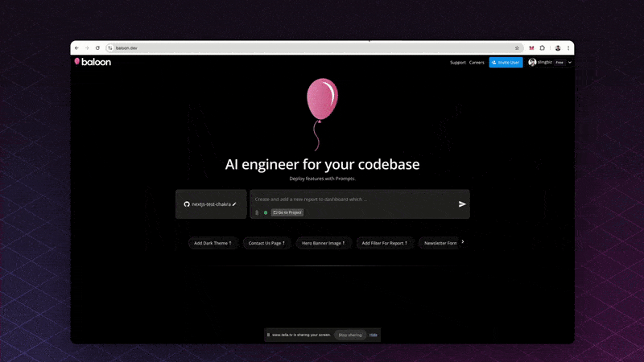
Task: Open the Chrome three-dot menu
Action: [568, 48]
